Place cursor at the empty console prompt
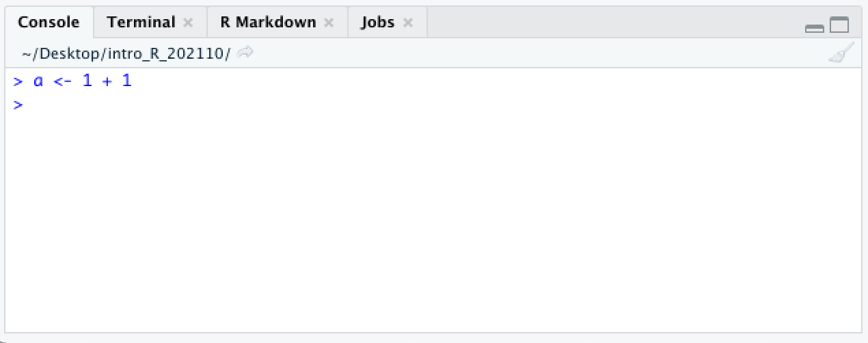 (x=437, y=105)
